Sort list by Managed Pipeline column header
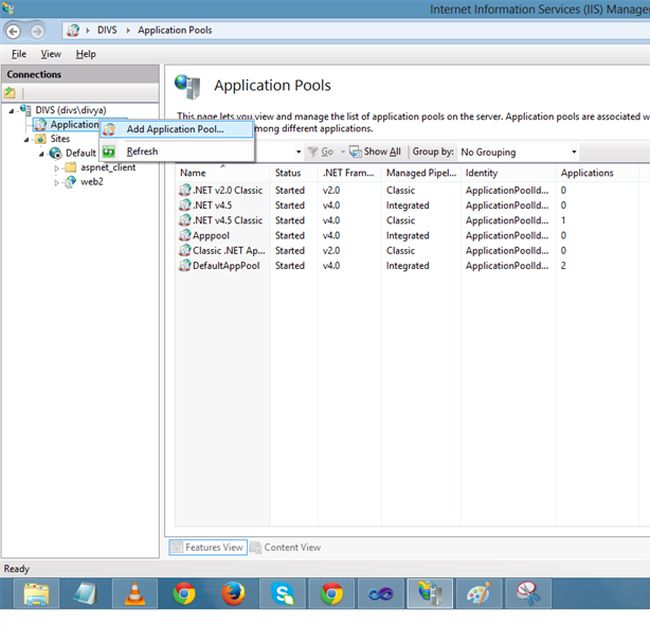The image size is (650, 626). pyautogui.click(x=419, y=173)
